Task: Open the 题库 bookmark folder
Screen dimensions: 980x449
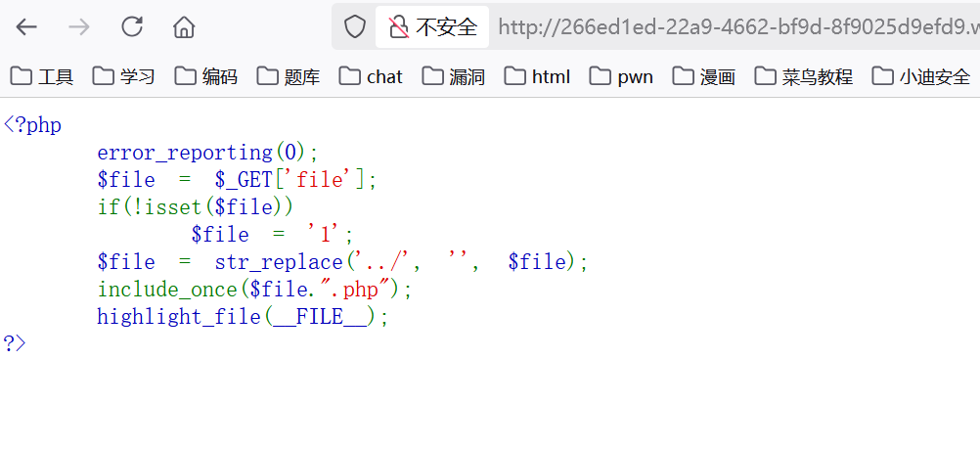Action: (x=289, y=76)
